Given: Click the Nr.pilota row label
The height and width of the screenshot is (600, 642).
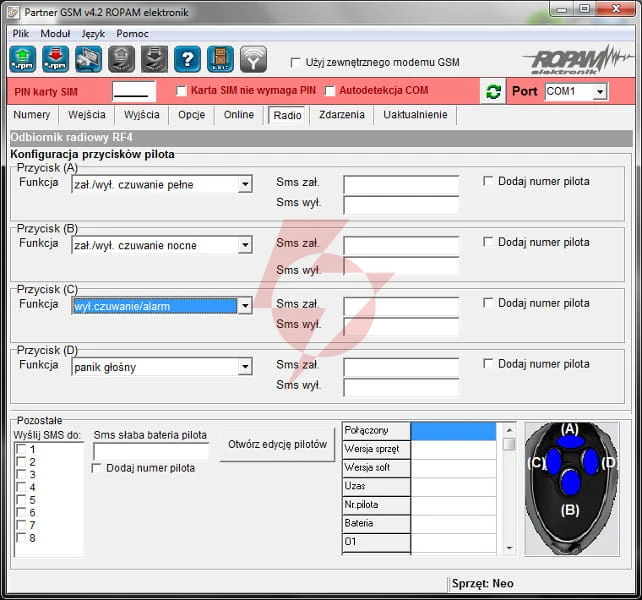Looking at the screenshot, I should pyautogui.click(x=376, y=505).
